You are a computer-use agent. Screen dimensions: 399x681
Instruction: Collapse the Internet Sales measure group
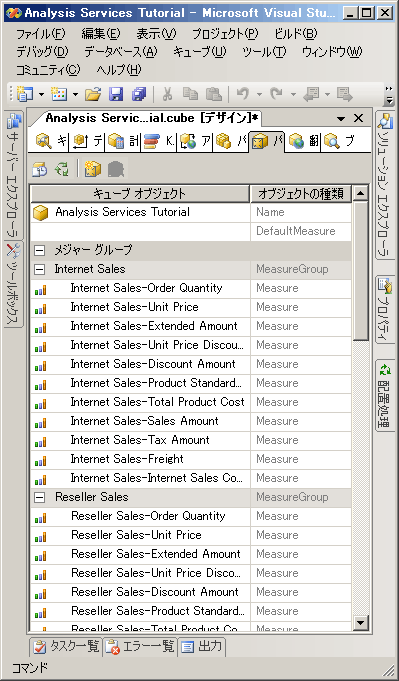click(x=39, y=270)
